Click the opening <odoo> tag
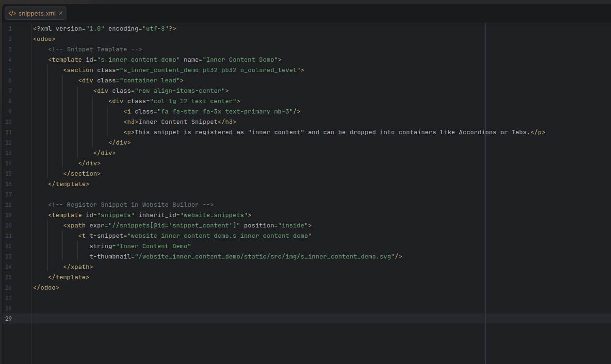 pyautogui.click(x=44, y=39)
